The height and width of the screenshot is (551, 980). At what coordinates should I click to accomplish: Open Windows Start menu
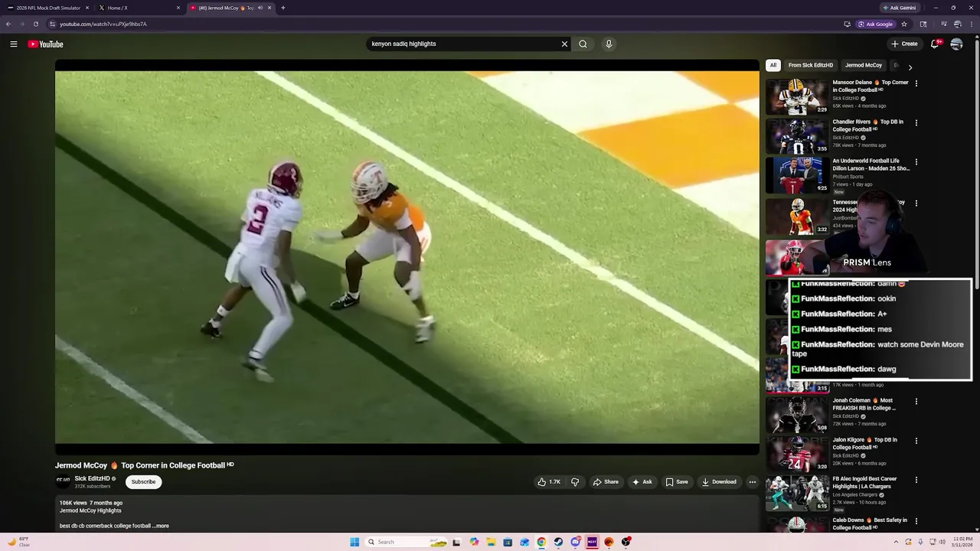pos(354,542)
